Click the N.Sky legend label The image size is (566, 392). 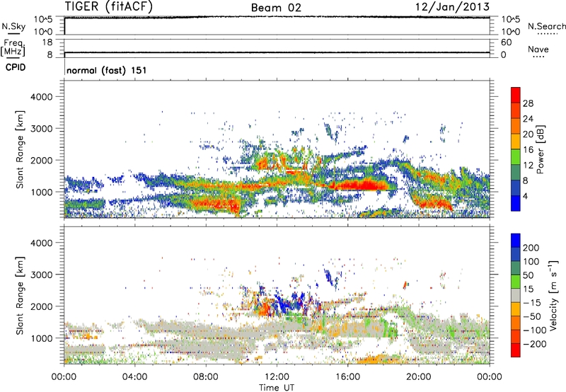[13, 26]
